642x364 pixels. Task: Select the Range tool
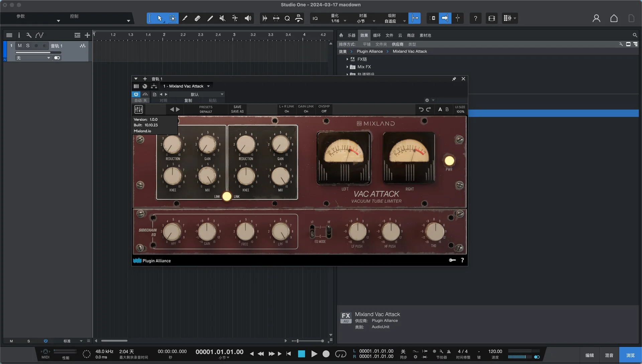tap(173, 18)
